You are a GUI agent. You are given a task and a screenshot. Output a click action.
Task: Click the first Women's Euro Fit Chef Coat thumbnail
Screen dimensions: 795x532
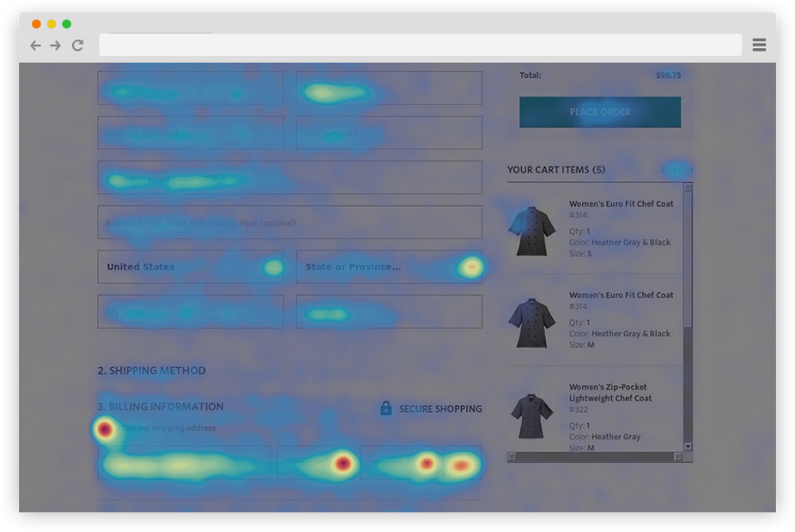(532, 231)
